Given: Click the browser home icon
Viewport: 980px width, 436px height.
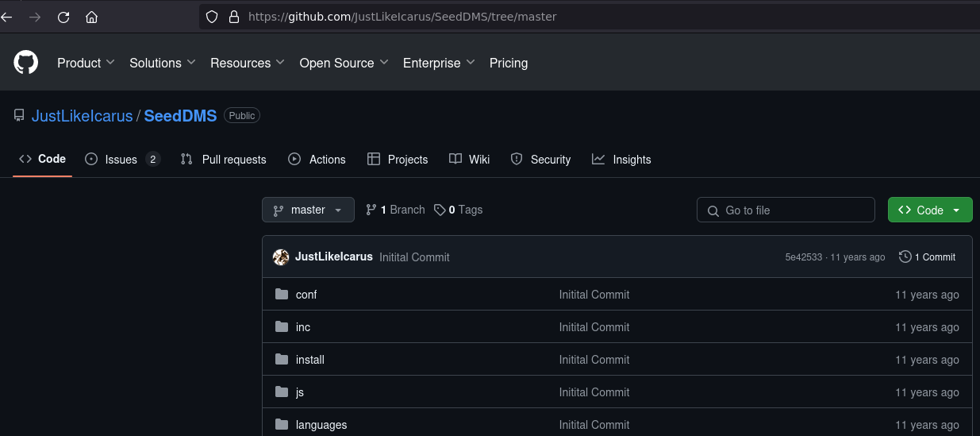Looking at the screenshot, I should point(92,17).
